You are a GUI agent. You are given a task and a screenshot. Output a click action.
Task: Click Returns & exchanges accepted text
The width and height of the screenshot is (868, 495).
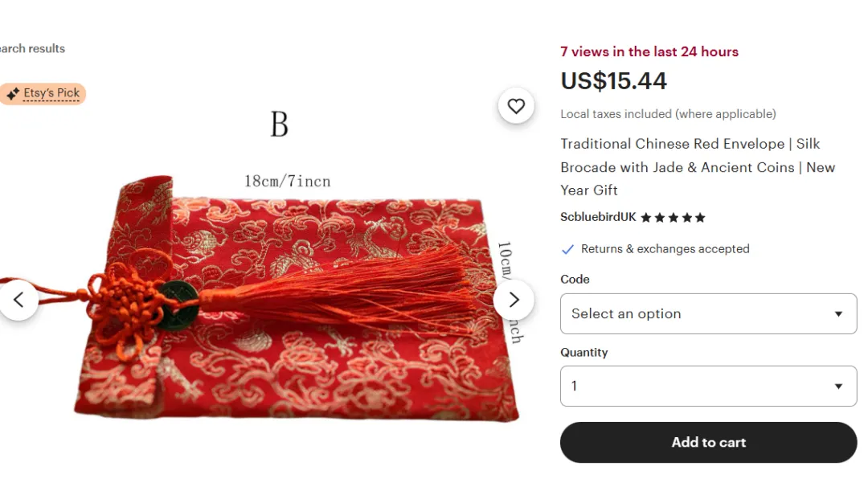click(665, 249)
